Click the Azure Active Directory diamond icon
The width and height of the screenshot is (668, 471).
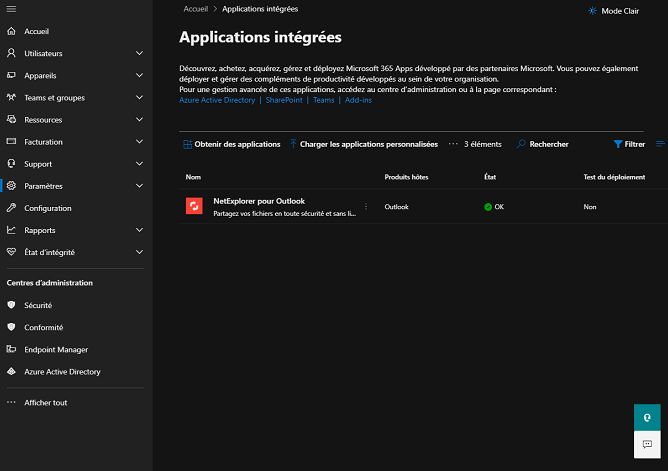pos(12,371)
